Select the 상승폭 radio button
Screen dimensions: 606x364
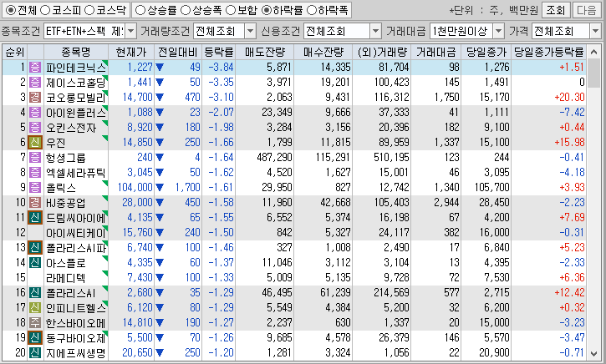[186, 10]
